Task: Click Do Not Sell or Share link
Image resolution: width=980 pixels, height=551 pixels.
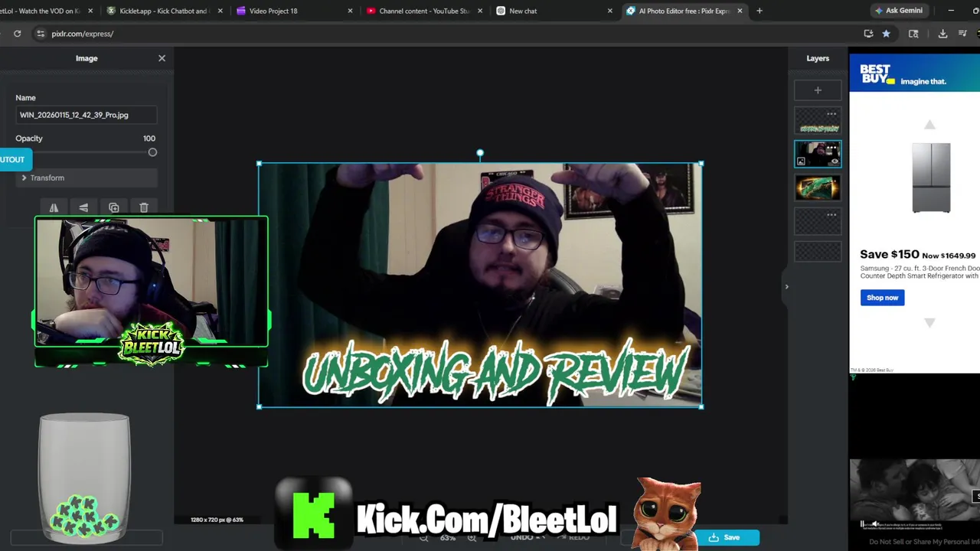Action: point(925,542)
